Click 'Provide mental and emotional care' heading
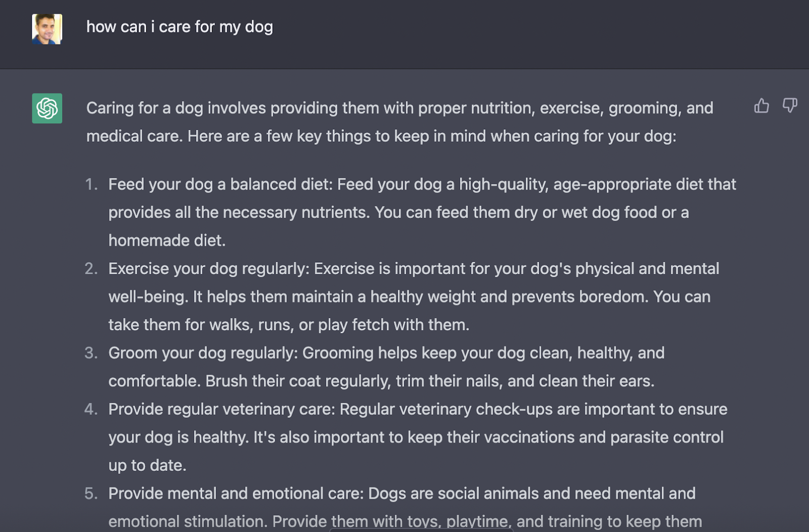Viewport: 809px width, 532px height. tap(235, 494)
